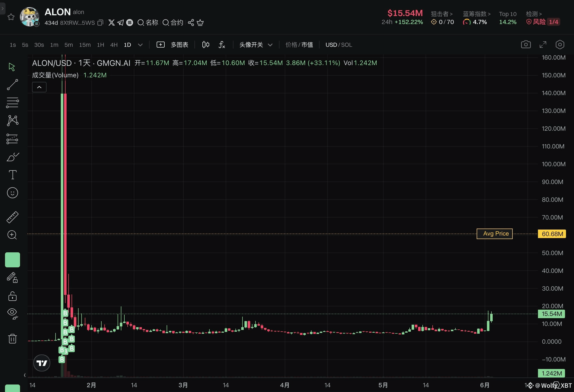Change candlestick chart type
This screenshot has height=392, width=574.
click(x=206, y=45)
